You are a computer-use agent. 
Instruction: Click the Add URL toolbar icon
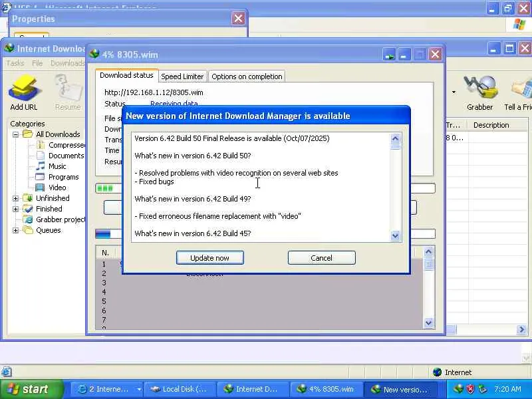(x=23, y=93)
